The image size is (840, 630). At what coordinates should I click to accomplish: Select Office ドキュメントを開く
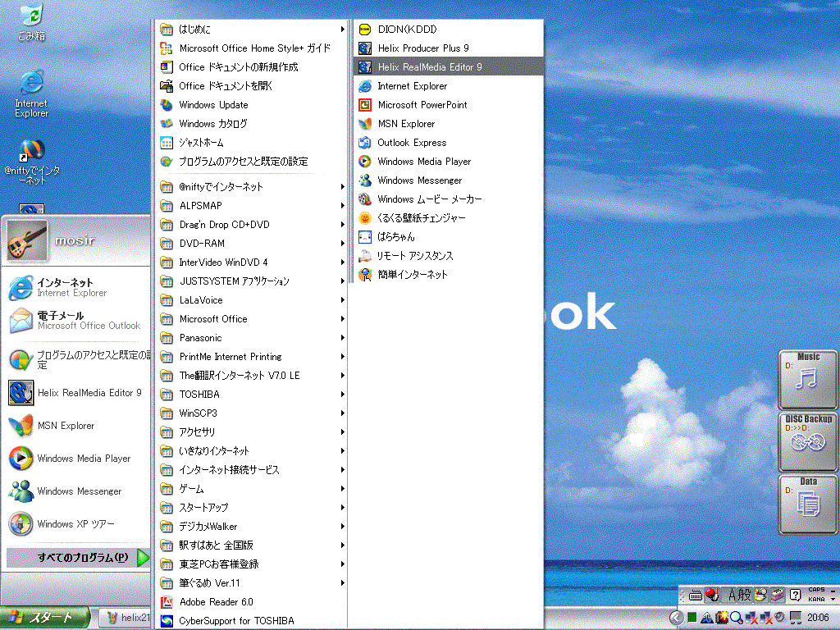coord(252,85)
